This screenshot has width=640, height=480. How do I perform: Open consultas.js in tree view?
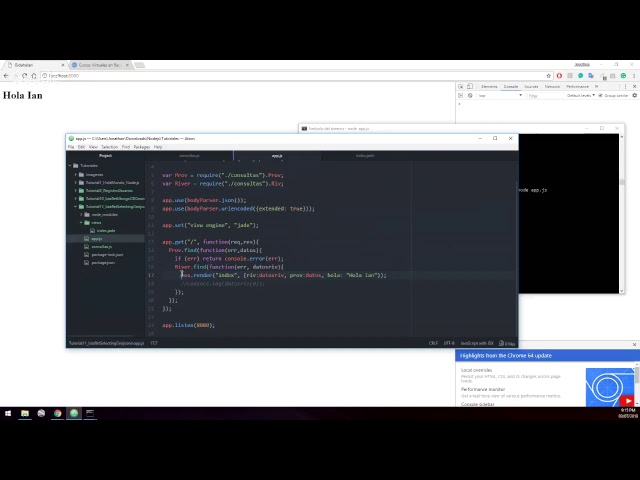(102, 247)
